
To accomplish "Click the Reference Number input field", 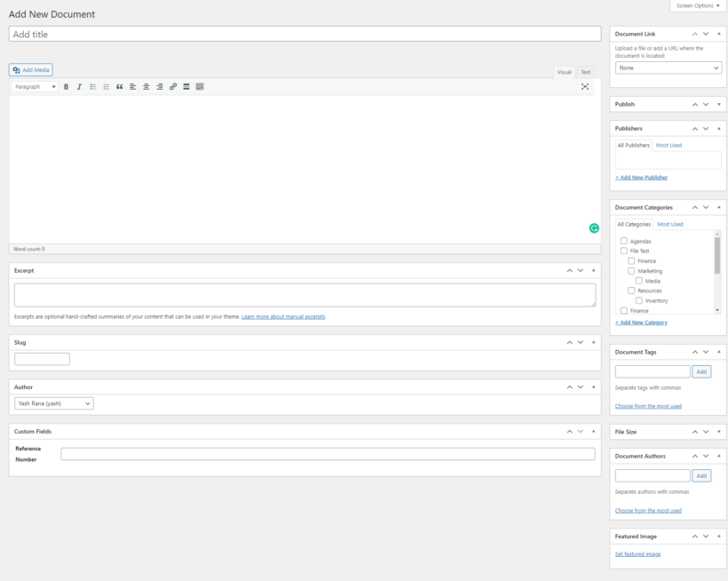I will [328, 454].
